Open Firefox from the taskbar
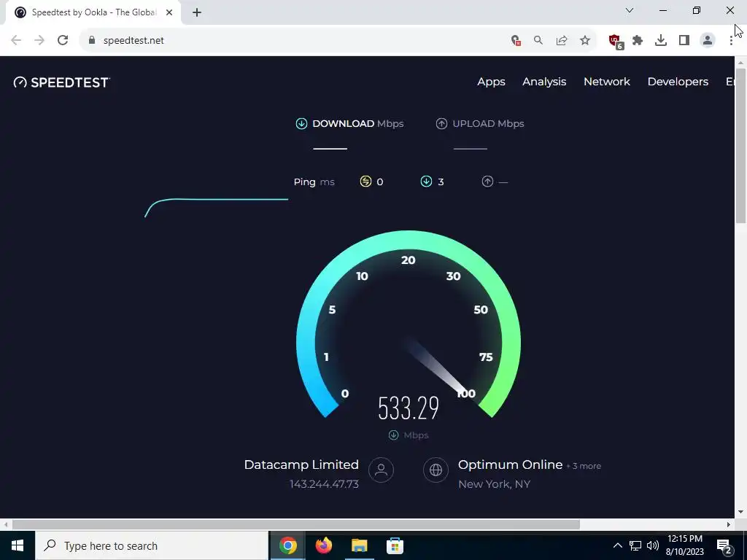The image size is (747, 560). 323,545
